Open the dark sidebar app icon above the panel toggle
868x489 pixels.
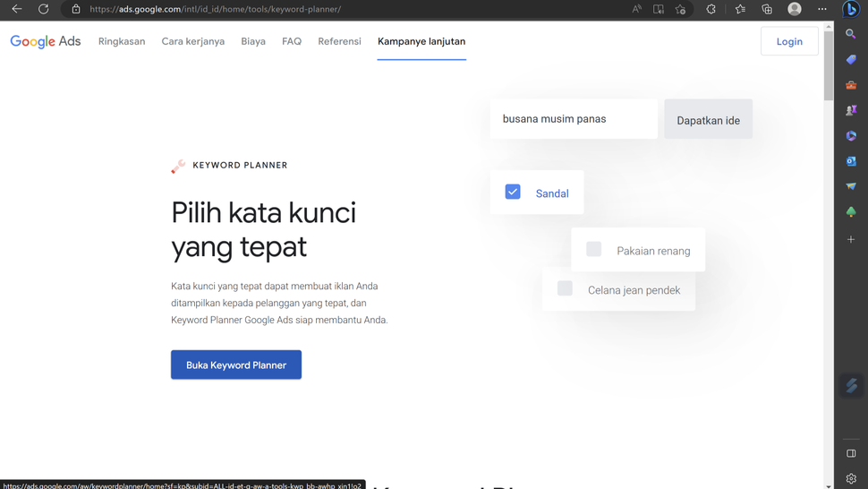pos(851,385)
